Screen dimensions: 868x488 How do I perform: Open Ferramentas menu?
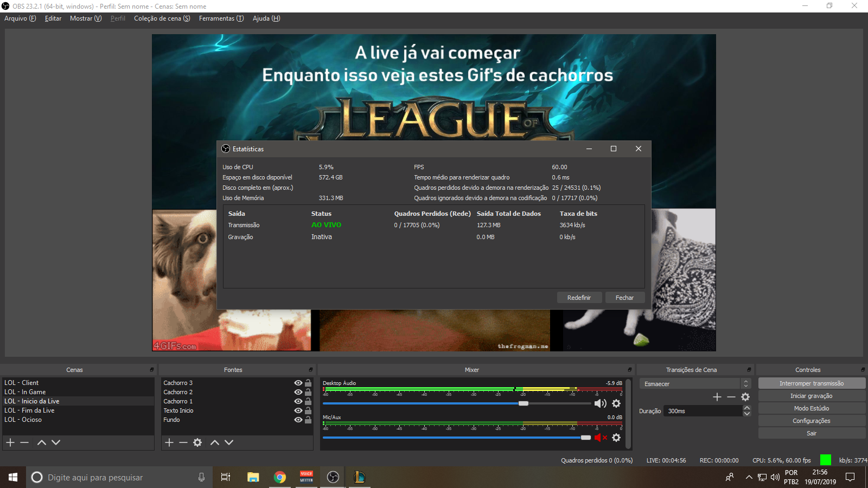point(221,18)
